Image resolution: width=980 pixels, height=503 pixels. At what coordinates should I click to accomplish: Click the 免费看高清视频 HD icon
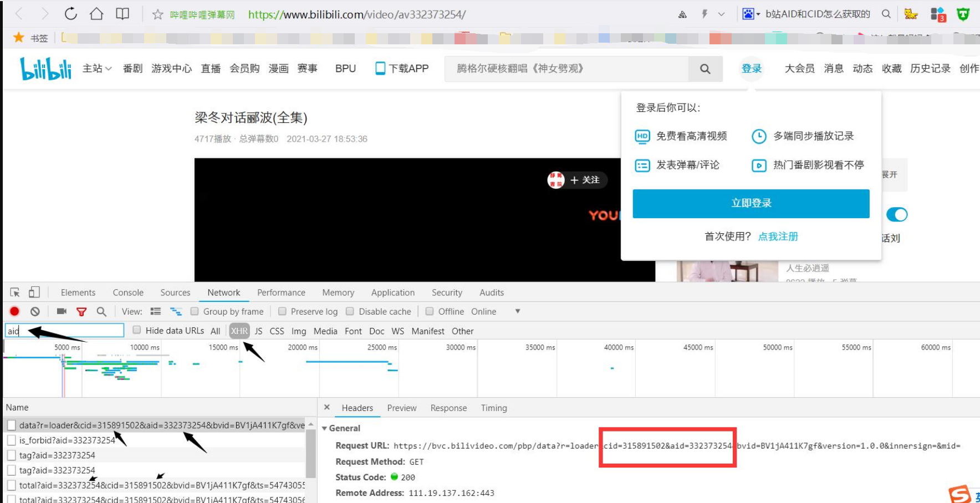[x=642, y=136]
